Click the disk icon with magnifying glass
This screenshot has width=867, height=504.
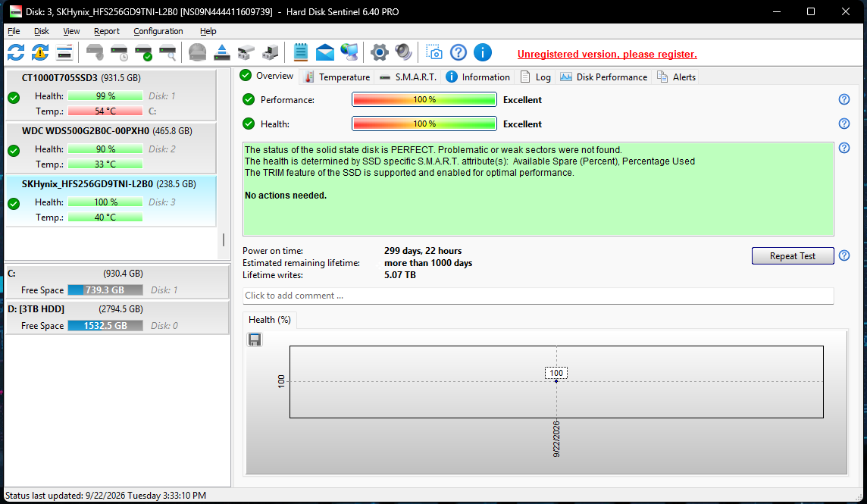tap(167, 52)
